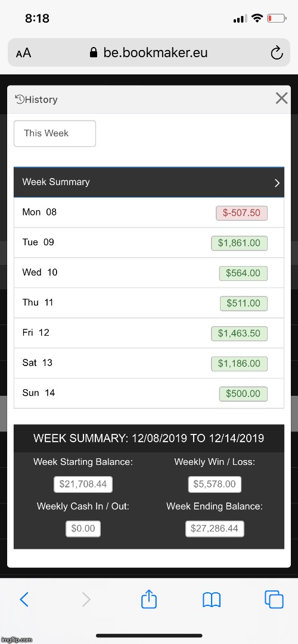
Task: Open the Fri 12 daily row
Action: (149, 333)
